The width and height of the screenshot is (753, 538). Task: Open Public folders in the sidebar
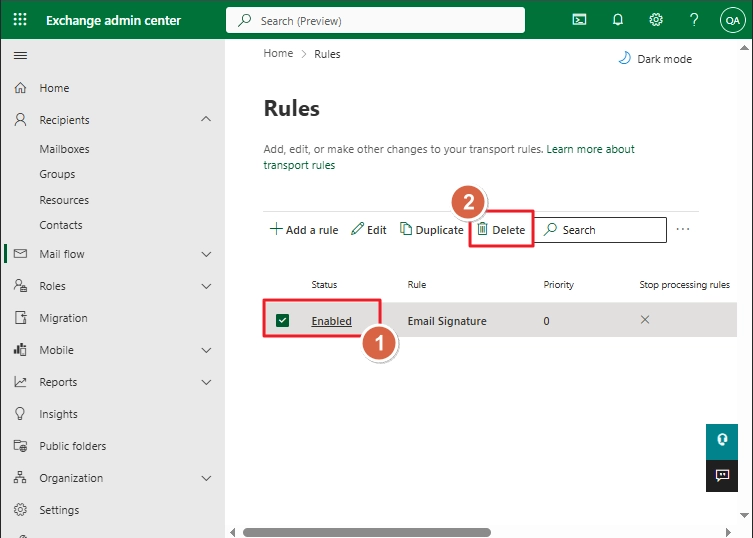click(73, 446)
